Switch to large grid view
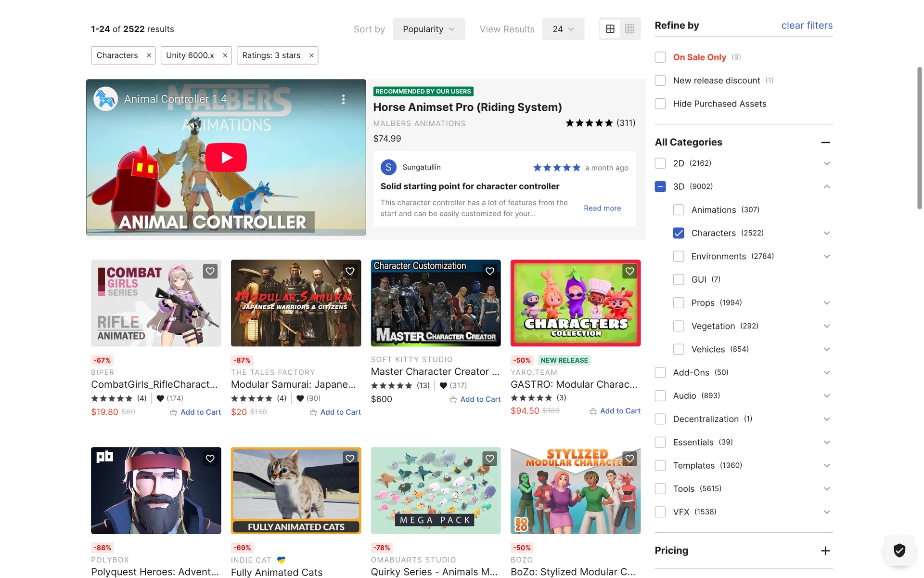This screenshot has height=578, width=924. pos(610,29)
